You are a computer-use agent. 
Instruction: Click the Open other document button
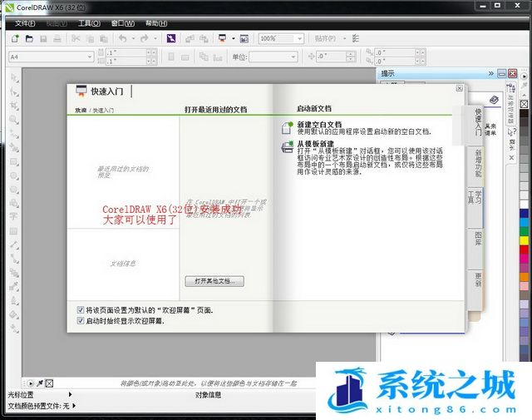pos(214,281)
